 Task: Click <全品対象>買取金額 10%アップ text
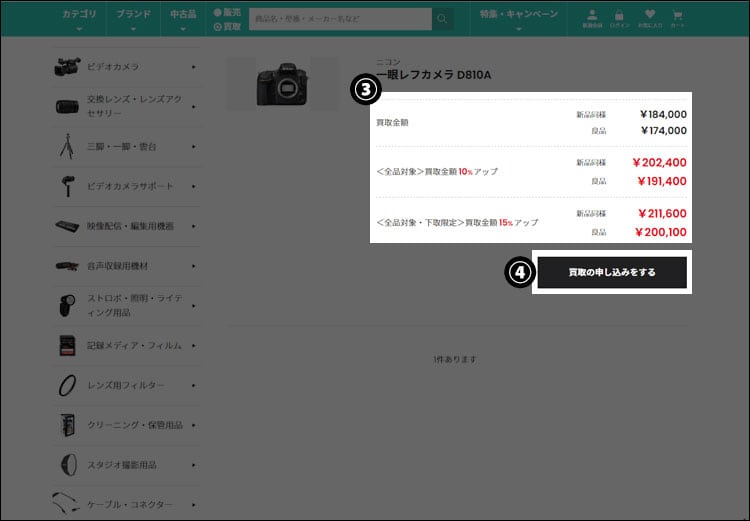[x=437, y=171]
